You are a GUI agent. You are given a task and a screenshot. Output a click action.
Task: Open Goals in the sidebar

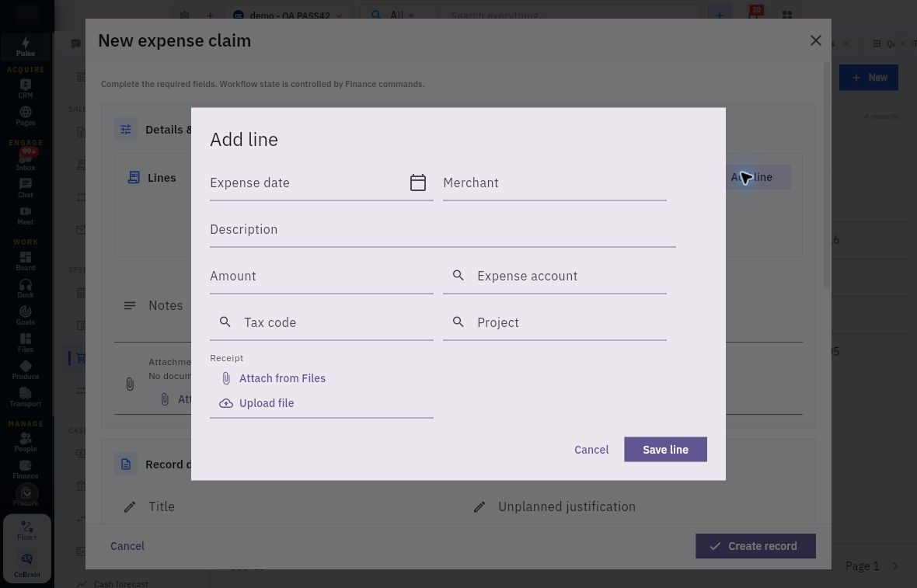[26, 315]
